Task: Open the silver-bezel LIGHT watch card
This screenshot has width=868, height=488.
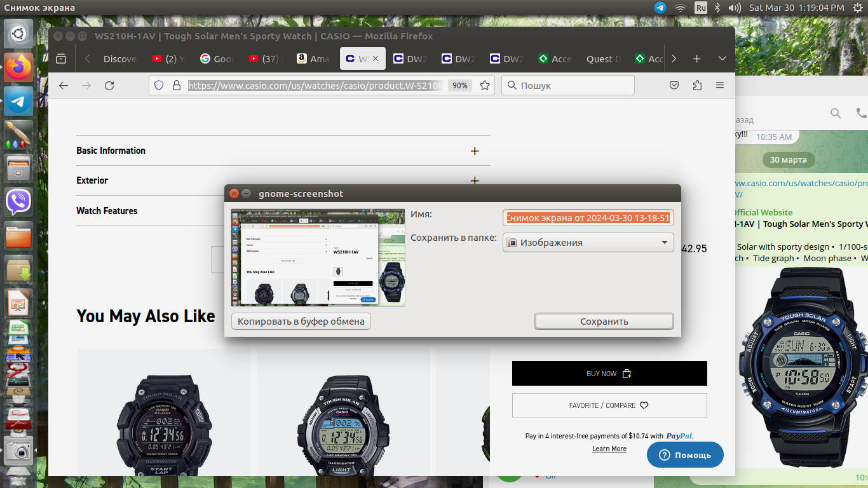Action: 343,412
